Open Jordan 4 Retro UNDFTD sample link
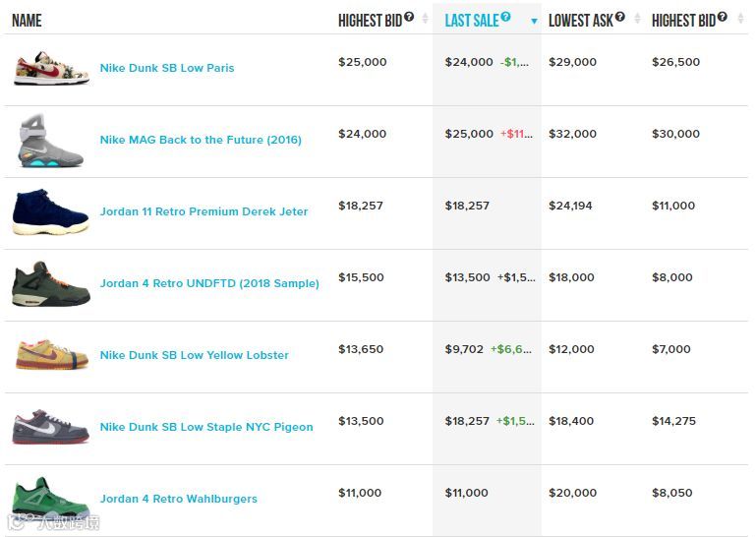 209,283
